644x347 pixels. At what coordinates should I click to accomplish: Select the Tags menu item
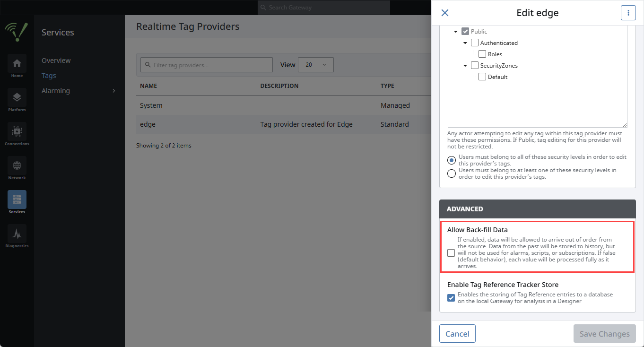click(x=49, y=76)
